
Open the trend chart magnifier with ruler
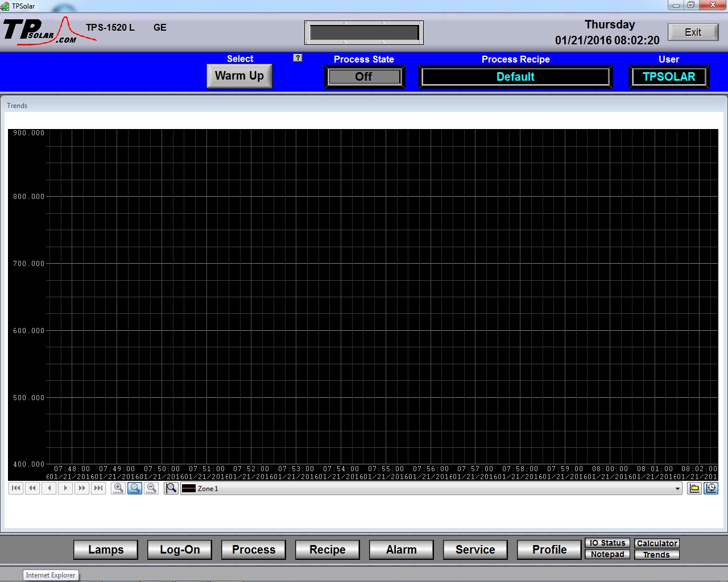(171, 488)
